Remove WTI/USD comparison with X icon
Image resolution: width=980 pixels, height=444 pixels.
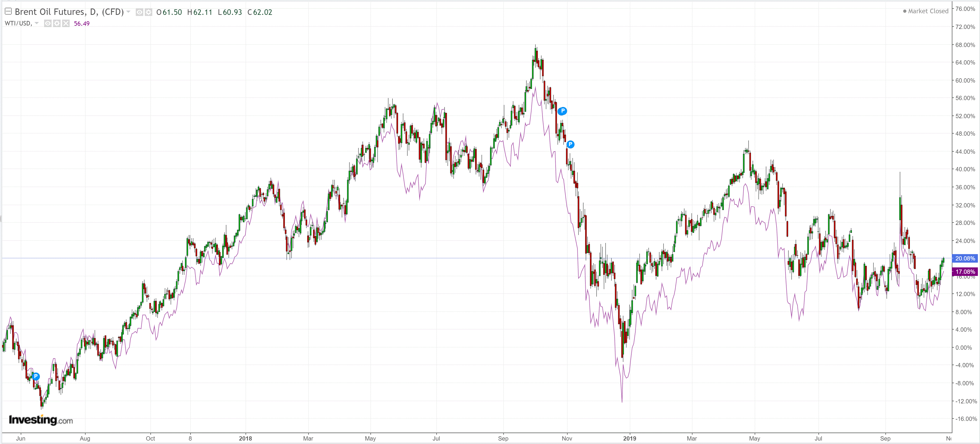(x=66, y=24)
